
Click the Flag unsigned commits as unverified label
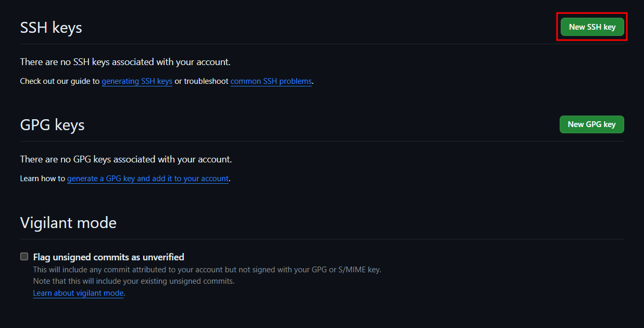coord(109,257)
